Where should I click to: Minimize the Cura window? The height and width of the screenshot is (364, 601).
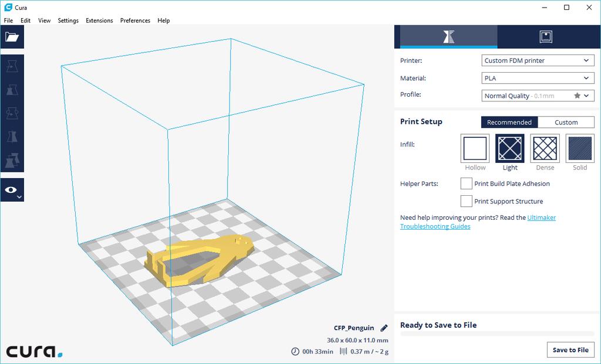(x=544, y=8)
